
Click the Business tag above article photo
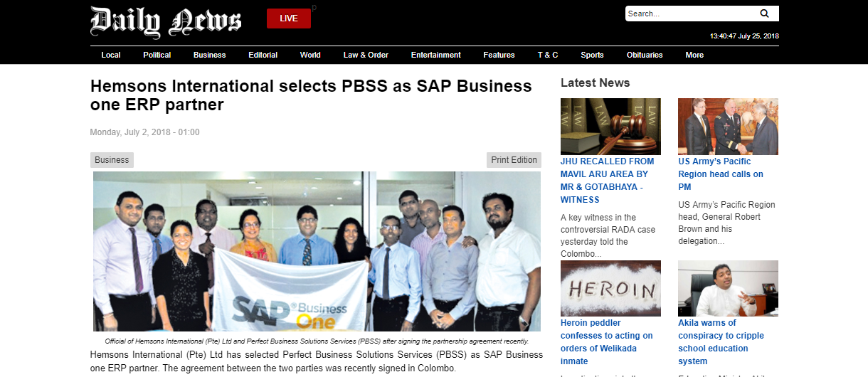tap(112, 160)
